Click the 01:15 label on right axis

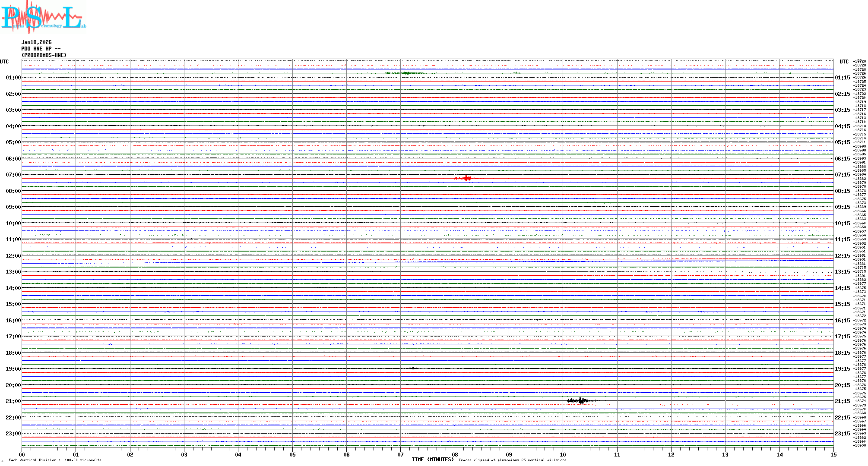[842, 78]
